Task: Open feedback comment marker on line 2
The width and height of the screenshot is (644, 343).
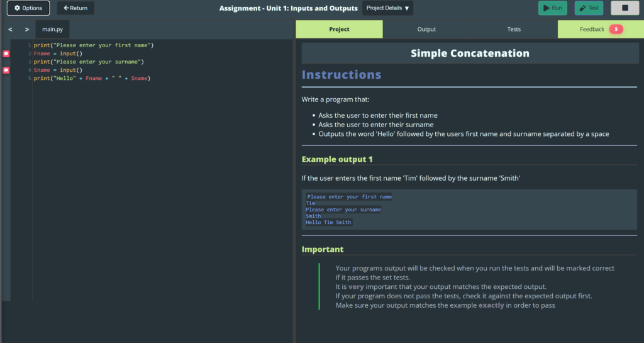Action: pos(6,54)
